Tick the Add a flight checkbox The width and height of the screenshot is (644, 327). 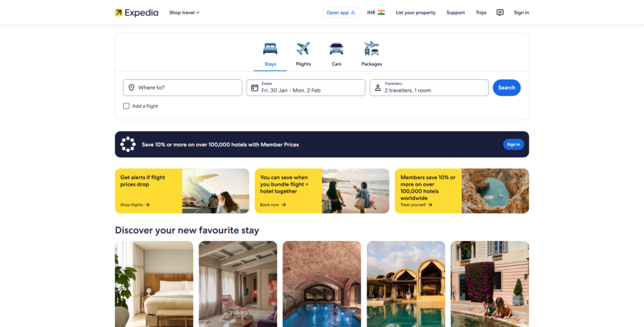click(x=126, y=106)
